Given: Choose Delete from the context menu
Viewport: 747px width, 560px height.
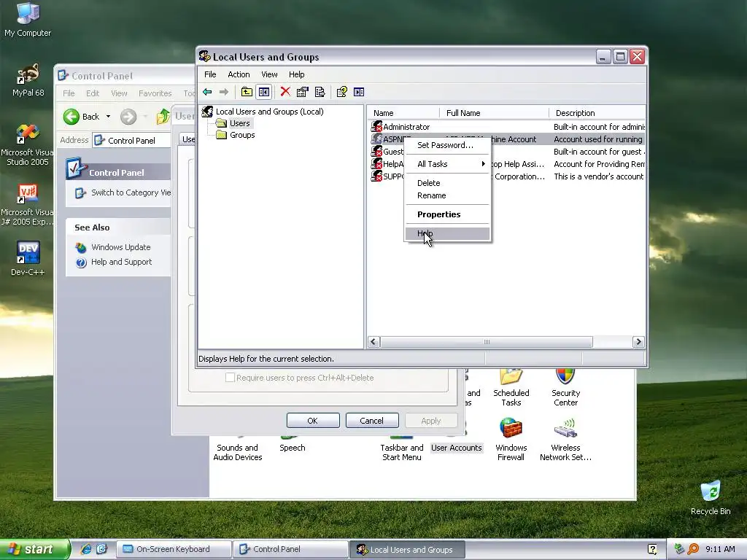Looking at the screenshot, I should tap(447, 183).
